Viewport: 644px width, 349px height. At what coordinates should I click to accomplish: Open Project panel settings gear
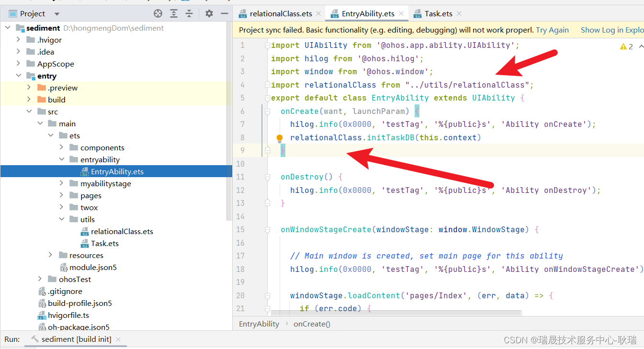point(209,13)
